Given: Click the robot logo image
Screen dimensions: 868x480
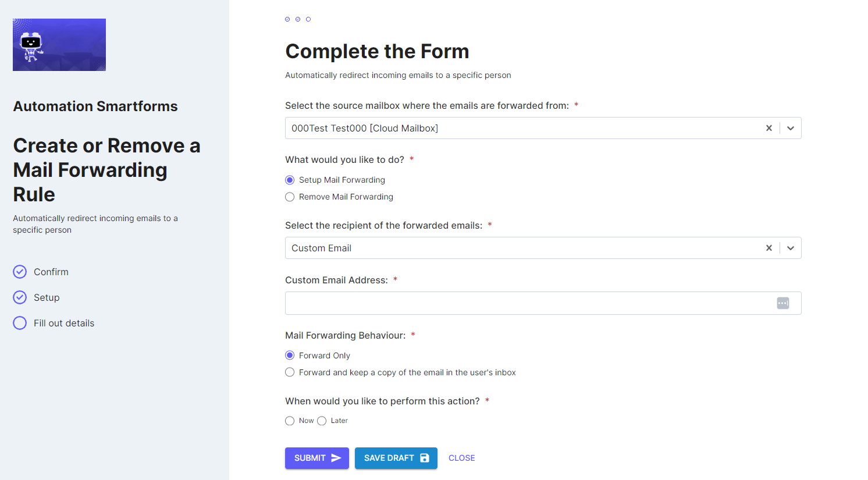Looking at the screenshot, I should [59, 45].
